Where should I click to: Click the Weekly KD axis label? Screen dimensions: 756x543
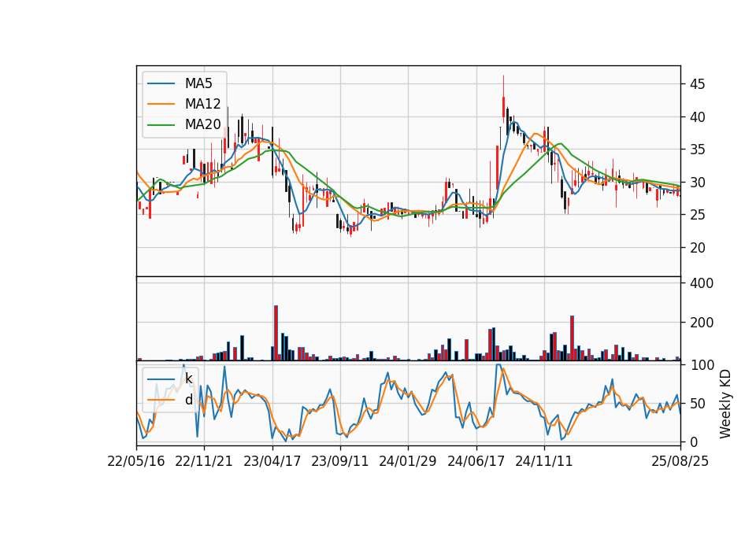tap(725, 404)
